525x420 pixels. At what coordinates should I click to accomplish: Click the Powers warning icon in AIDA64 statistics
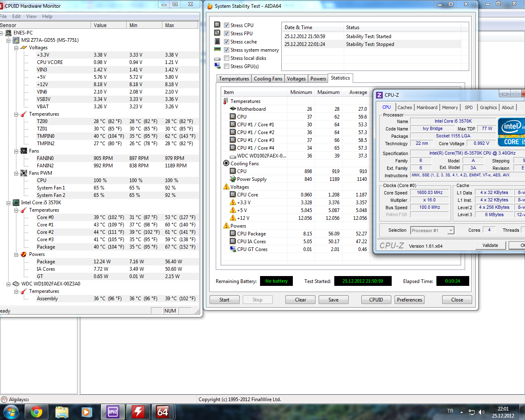[x=226, y=226]
